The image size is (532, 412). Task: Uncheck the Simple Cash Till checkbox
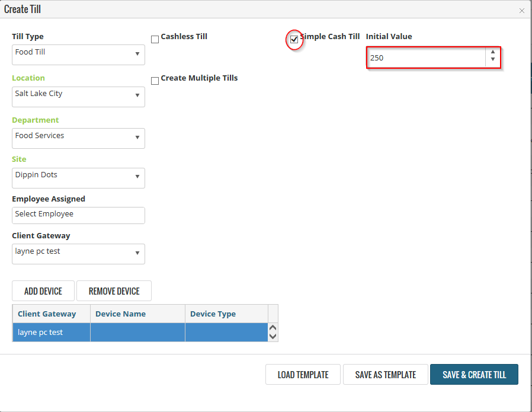point(294,40)
